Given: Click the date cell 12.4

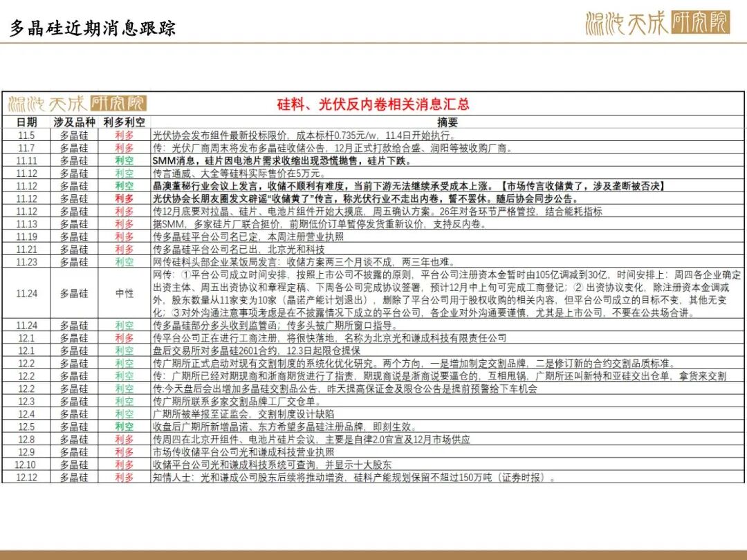Looking at the screenshot, I should [x=27, y=414].
